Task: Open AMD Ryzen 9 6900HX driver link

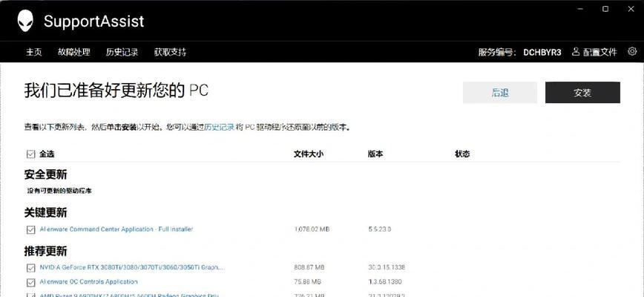Action: click(x=129, y=295)
